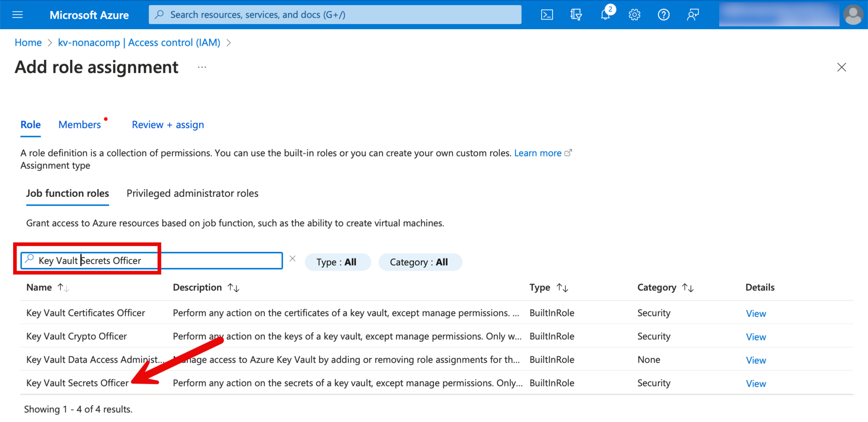
Task: Open the Feedback icon
Action: pos(693,15)
